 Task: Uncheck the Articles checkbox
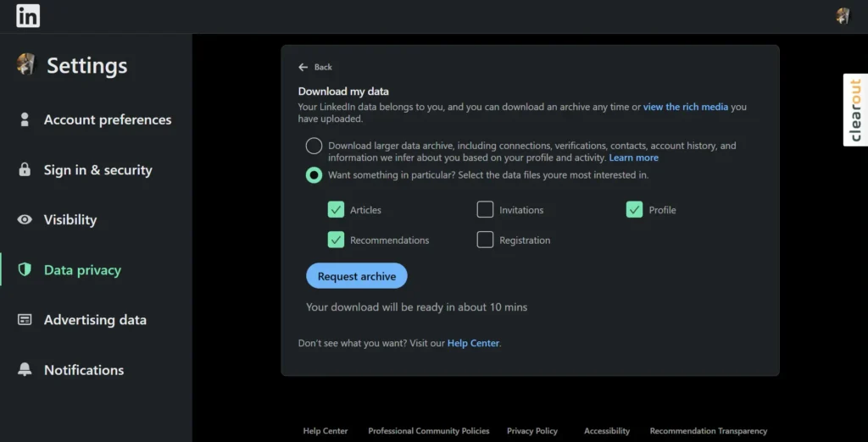[336, 209]
